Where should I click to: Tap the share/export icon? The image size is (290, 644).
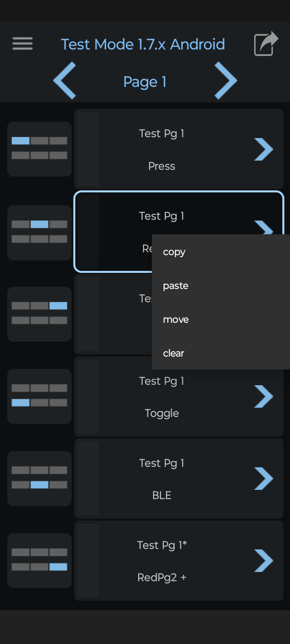pos(266,43)
